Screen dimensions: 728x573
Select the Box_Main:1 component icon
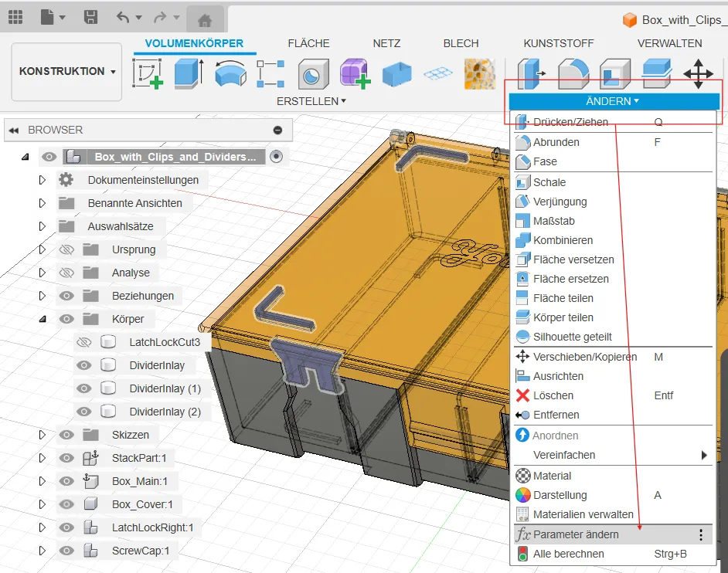90,481
